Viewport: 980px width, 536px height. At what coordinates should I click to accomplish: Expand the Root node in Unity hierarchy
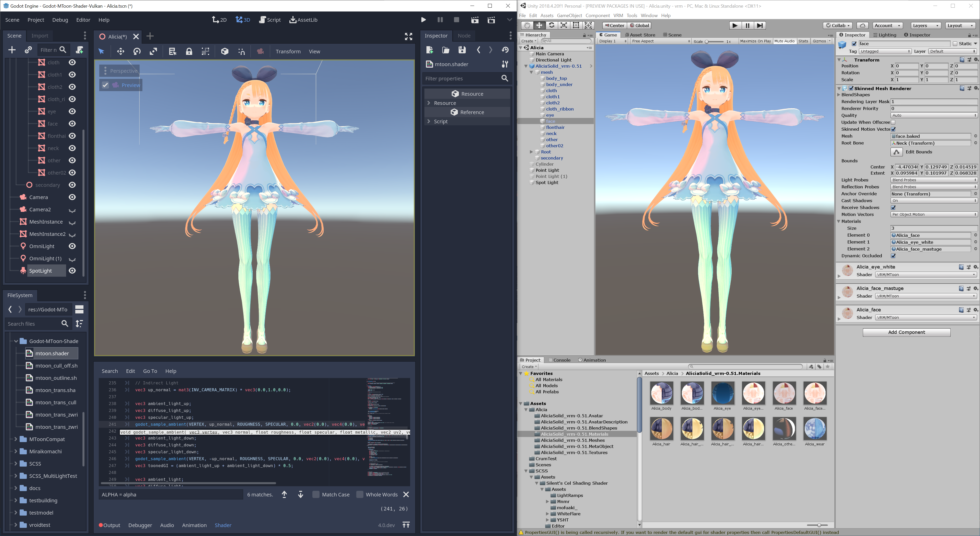[531, 151]
